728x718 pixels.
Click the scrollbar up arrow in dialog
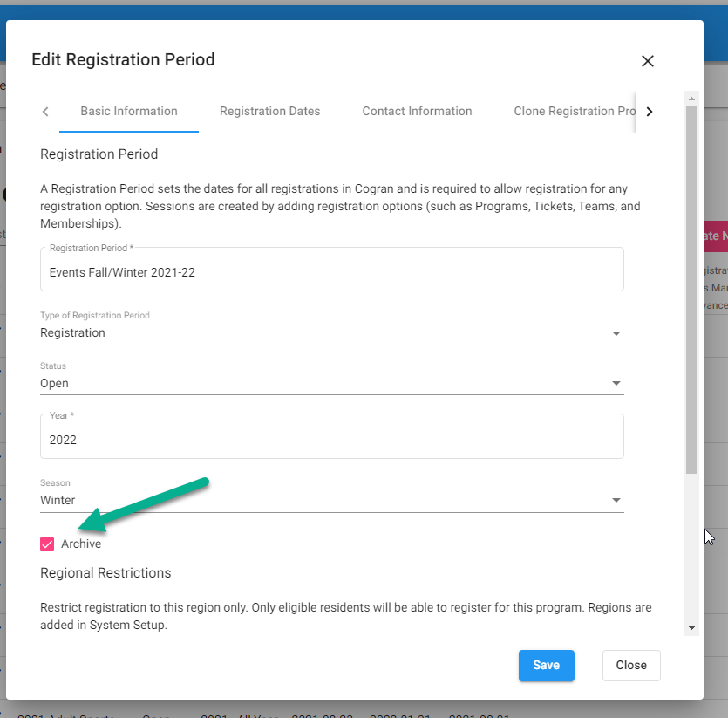click(691, 96)
